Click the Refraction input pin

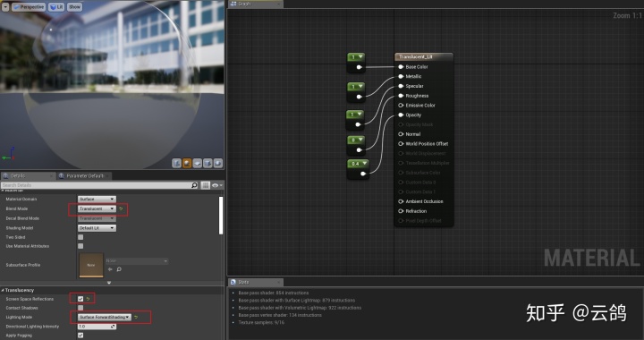401,211
